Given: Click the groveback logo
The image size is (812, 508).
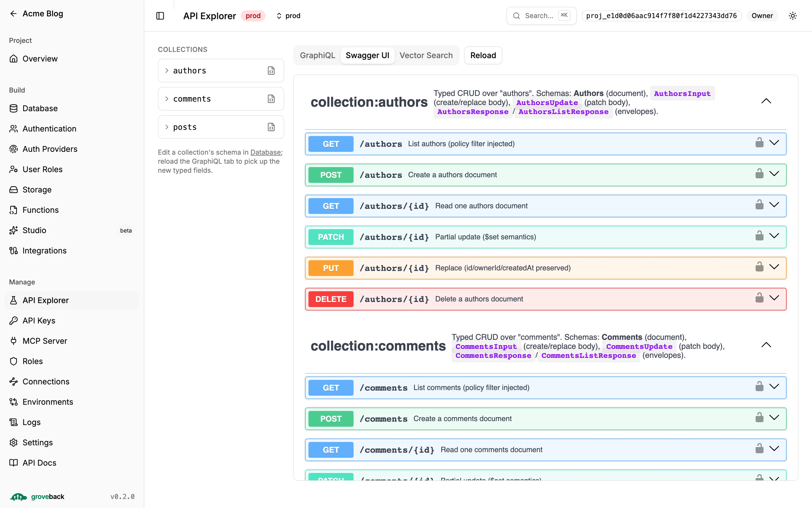Looking at the screenshot, I should 37,497.
